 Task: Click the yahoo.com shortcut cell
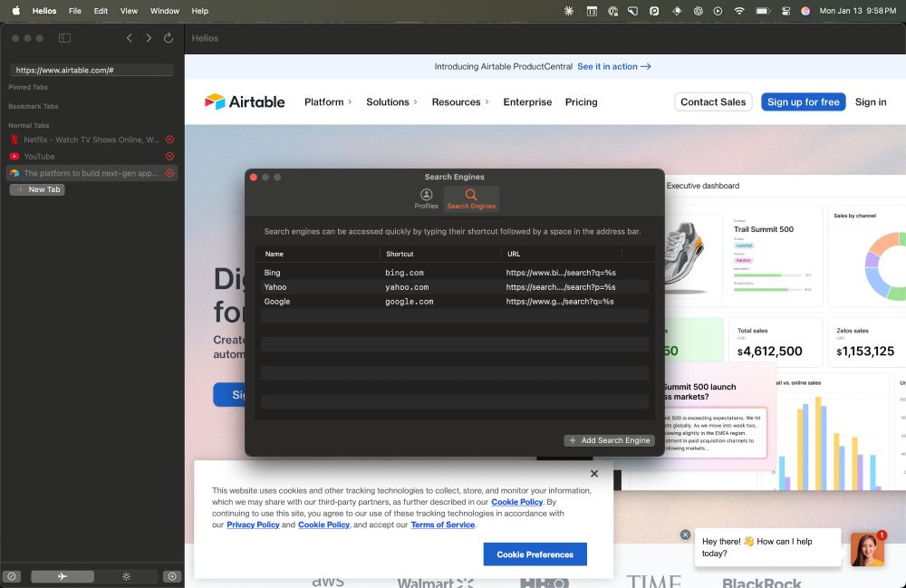(407, 287)
